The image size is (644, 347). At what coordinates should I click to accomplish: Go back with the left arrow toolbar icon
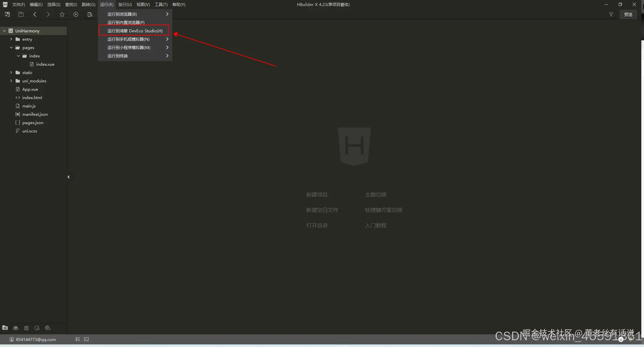pyautogui.click(x=35, y=14)
